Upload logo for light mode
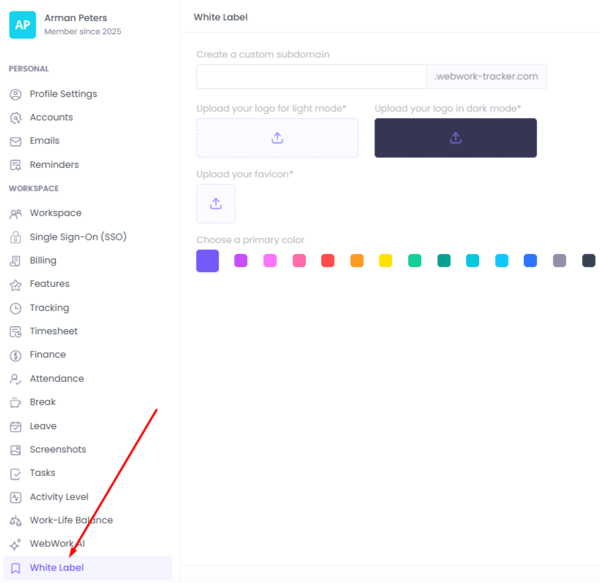The image size is (600, 583). (x=277, y=138)
